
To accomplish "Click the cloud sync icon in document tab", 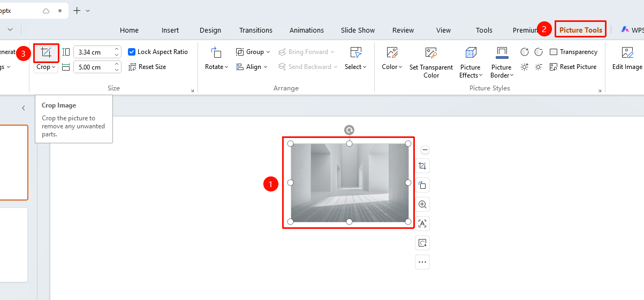I will pos(46,11).
